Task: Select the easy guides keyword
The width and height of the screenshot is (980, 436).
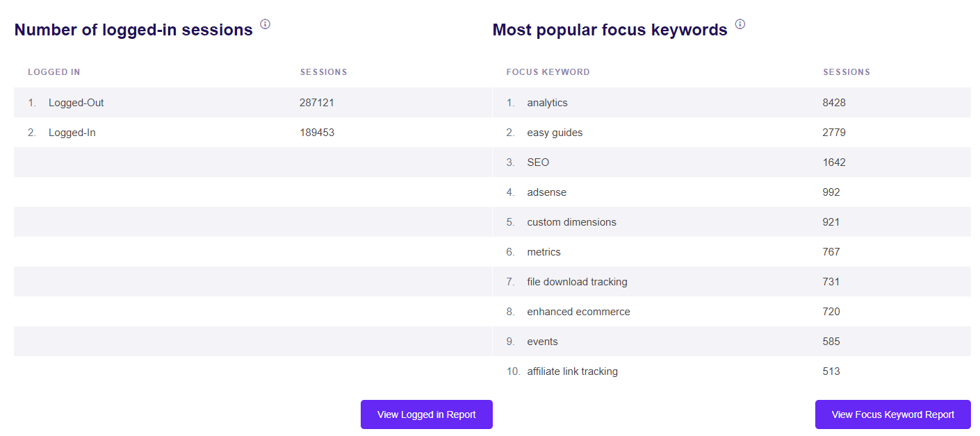Action: 555,133
